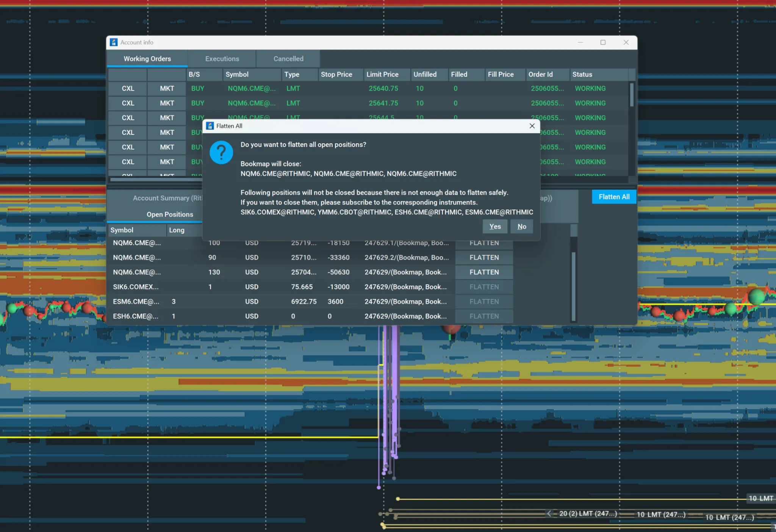Switch to the Executions tab
The width and height of the screenshot is (776, 532).
click(x=222, y=59)
